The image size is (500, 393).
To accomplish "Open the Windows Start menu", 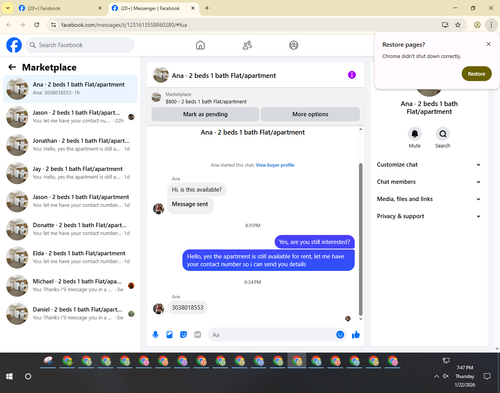I will pyautogui.click(x=9, y=376).
